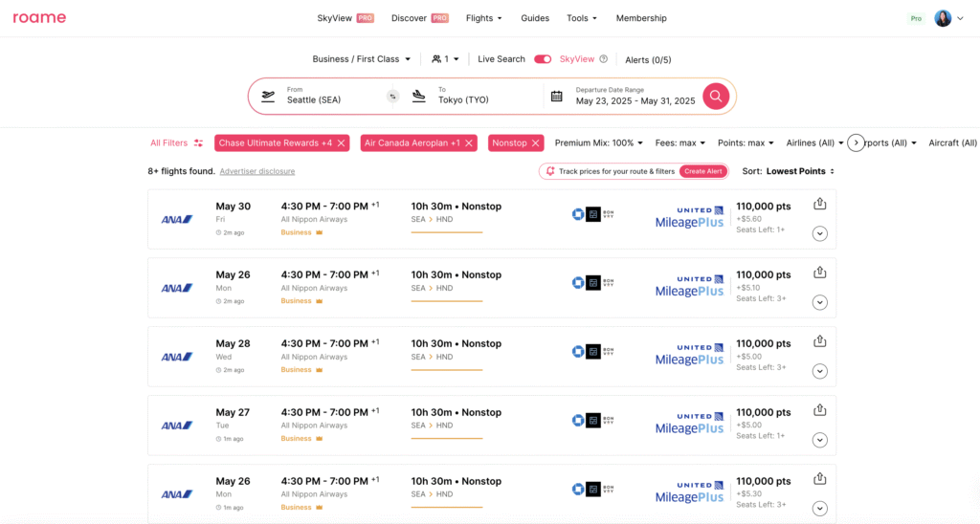Image resolution: width=980 pixels, height=524 pixels.
Task: Open the Premium Mix dropdown
Action: click(599, 142)
